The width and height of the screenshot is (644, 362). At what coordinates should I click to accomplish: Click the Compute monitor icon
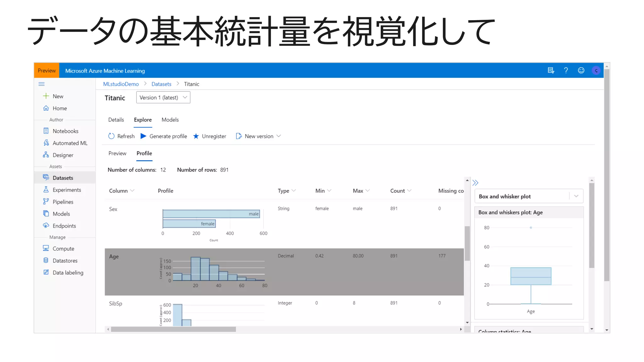pyautogui.click(x=46, y=248)
